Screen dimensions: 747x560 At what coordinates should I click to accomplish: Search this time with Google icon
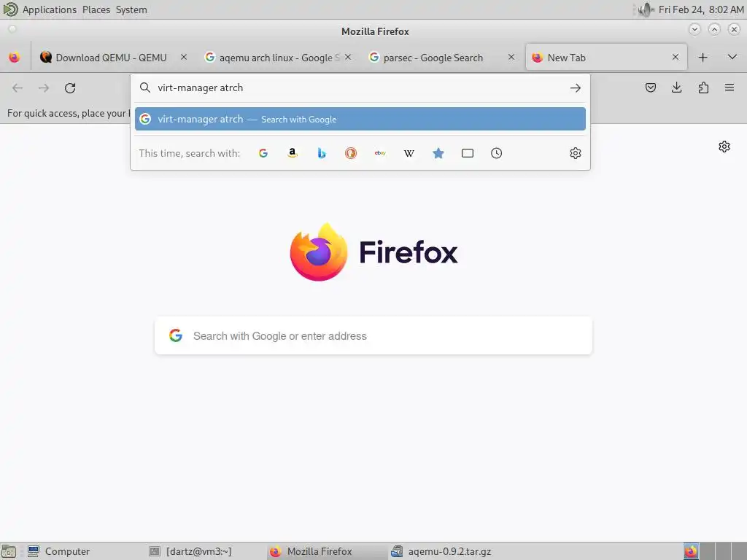(263, 153)
